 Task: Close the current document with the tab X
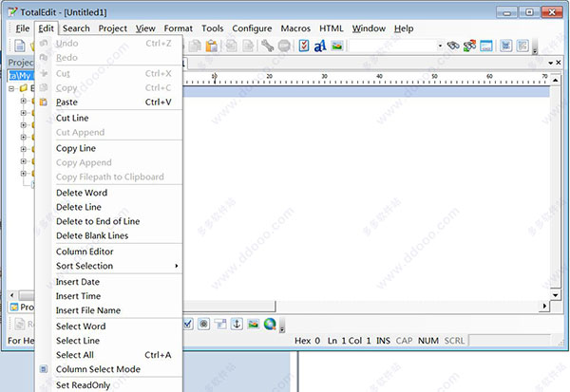[x=559, y=63]
